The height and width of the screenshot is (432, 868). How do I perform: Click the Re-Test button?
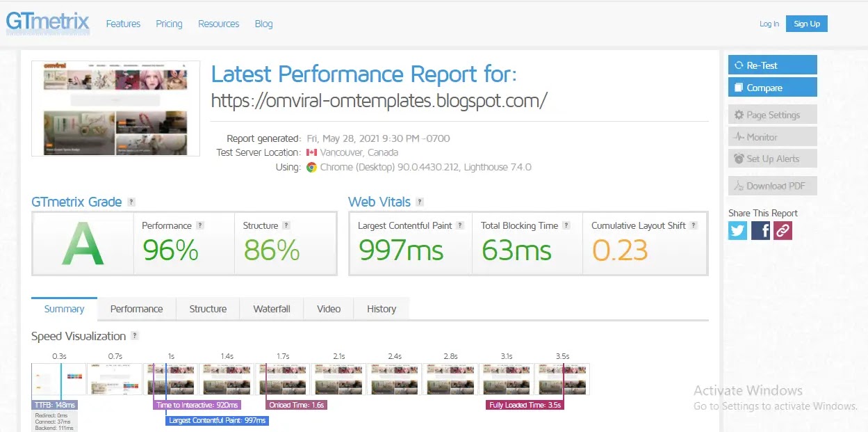(x=773, y=65)
